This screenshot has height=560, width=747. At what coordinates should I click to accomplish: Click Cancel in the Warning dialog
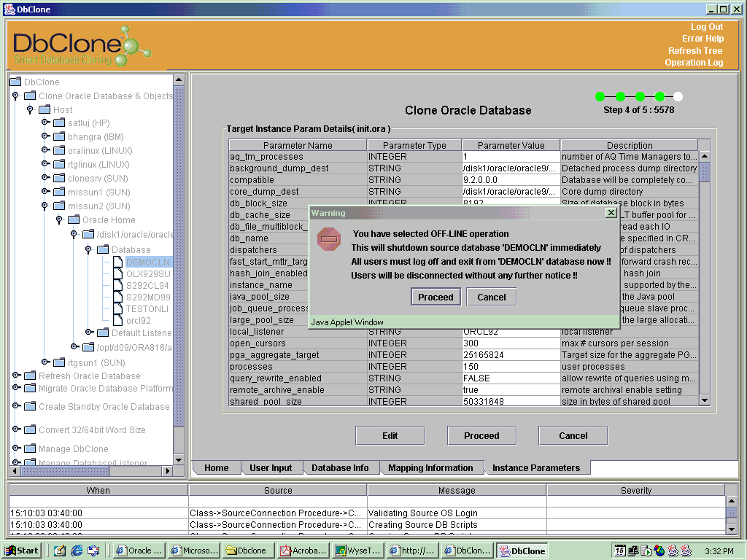(x=492, y=297)
